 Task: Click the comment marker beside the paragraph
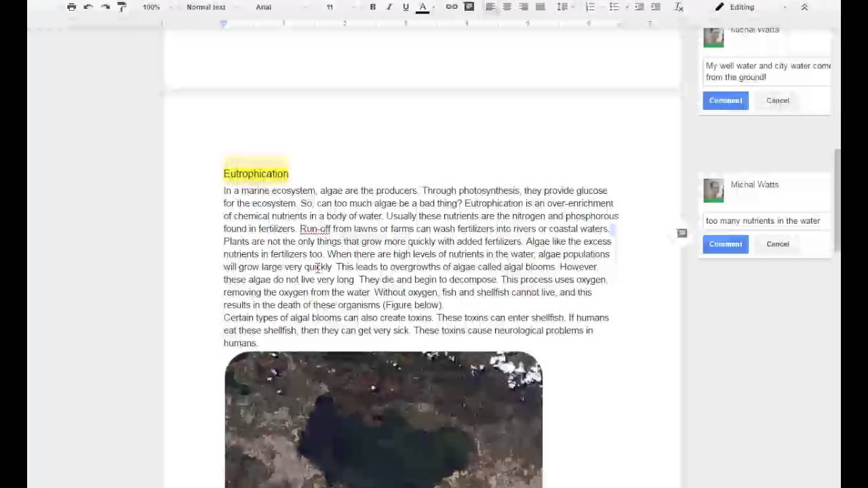[682, 233]
